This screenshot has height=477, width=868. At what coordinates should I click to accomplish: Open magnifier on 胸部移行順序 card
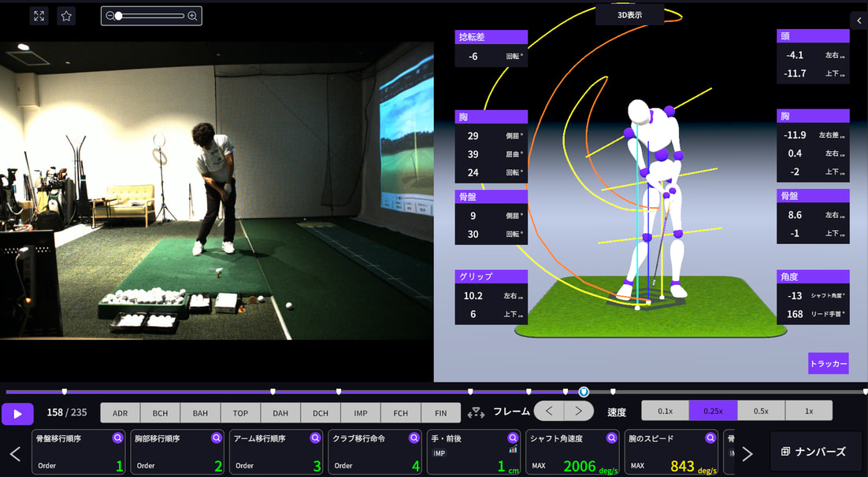click(x=217, y=438)
